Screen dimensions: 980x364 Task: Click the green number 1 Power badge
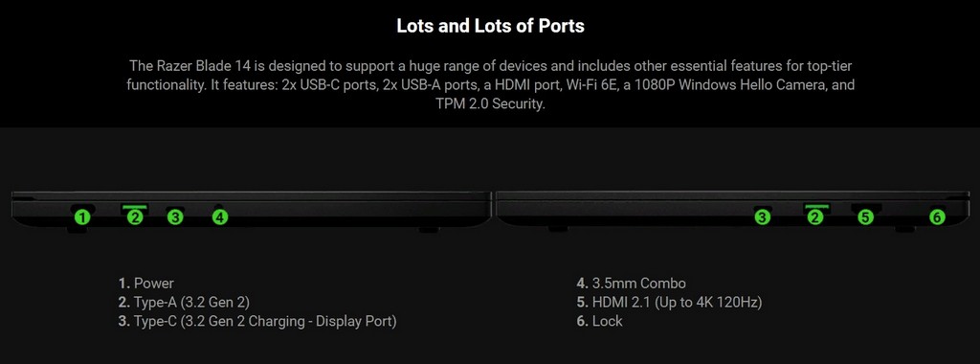click(x=82, y=217)
